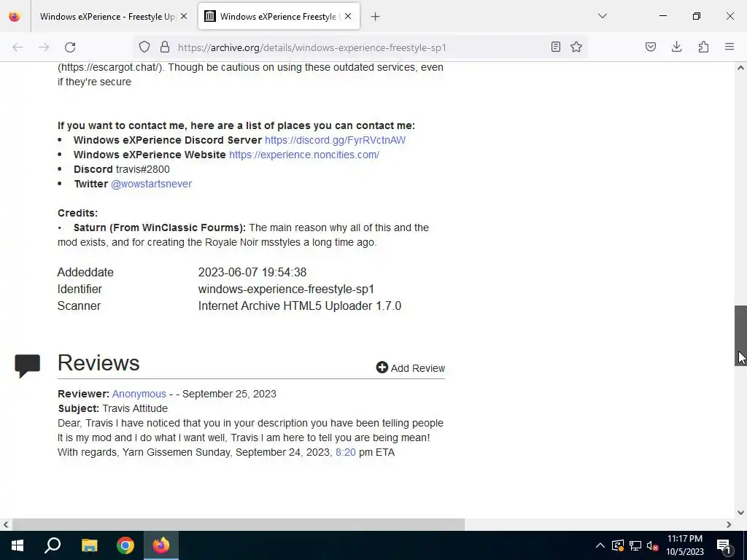
Task: Open the @wowstartsnever Twitter link
Action: pos(151,184)
